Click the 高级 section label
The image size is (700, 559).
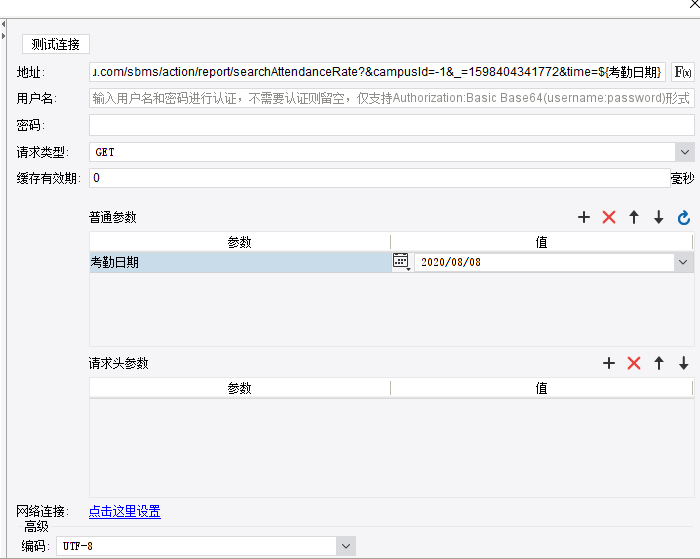tap(36, 526)
